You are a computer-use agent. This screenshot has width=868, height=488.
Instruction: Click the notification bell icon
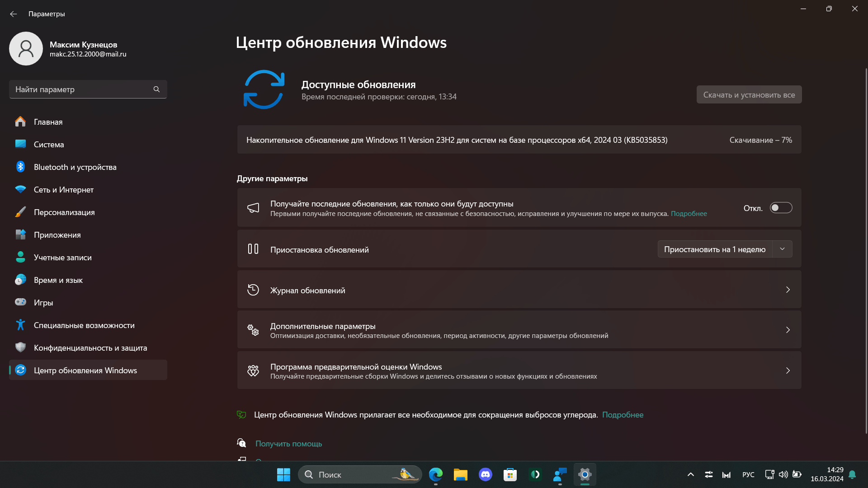tap(852, 474)
